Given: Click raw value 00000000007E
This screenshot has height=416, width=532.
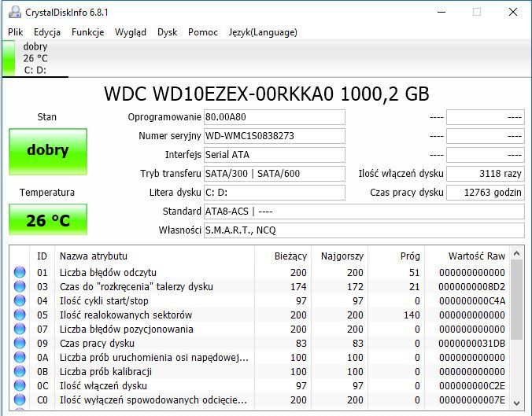Looking at the screenshot, I should 472,399.
